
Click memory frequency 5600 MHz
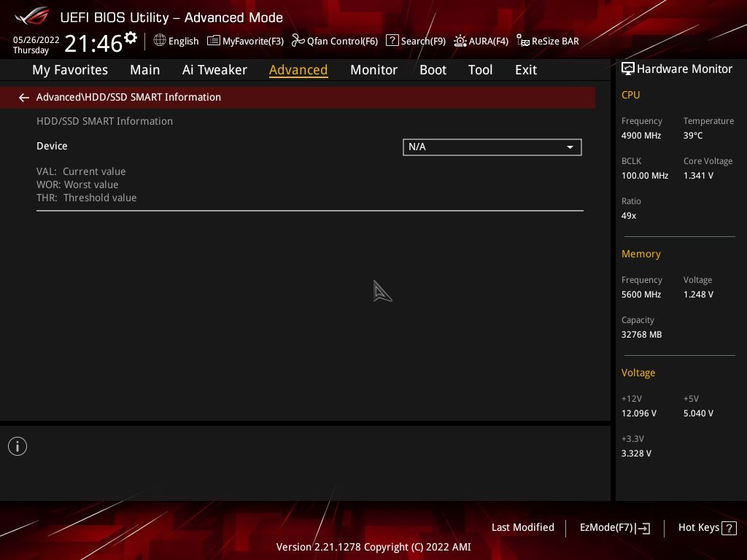(x=640, y=295)
